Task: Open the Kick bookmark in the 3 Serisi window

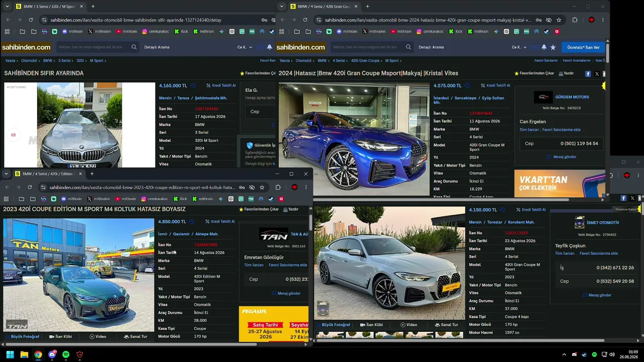Action: [181, 31]
